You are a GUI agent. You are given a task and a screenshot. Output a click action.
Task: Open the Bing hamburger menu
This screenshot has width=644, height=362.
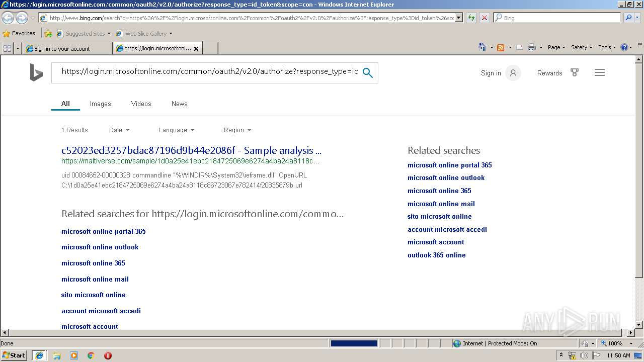pyautogui.click(x=599, y=72)
